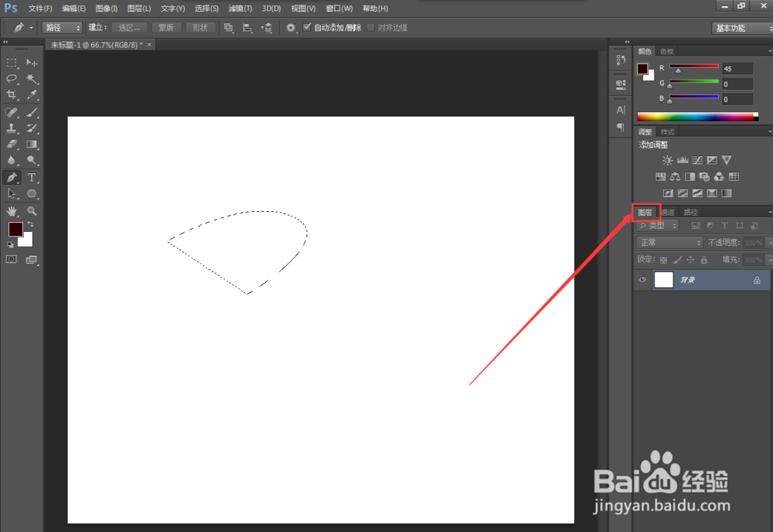
Task: Select the Eraser tool
Action: coord(12,144)
